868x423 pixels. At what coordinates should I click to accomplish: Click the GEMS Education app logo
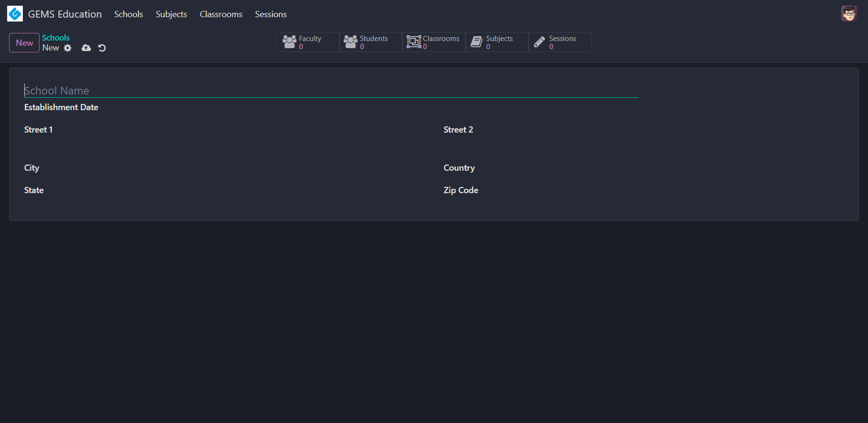15,14
